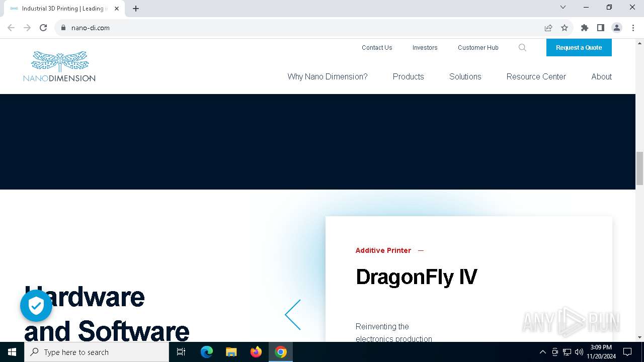Open Windows notification center
Image resolution: width=644 pixels, height=362 pixels.
coord(627,352)
